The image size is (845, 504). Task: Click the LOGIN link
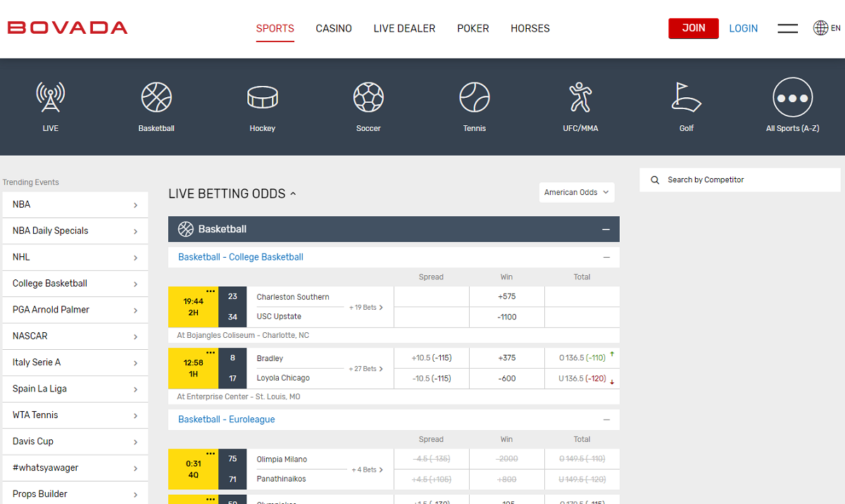pos(744,29)
